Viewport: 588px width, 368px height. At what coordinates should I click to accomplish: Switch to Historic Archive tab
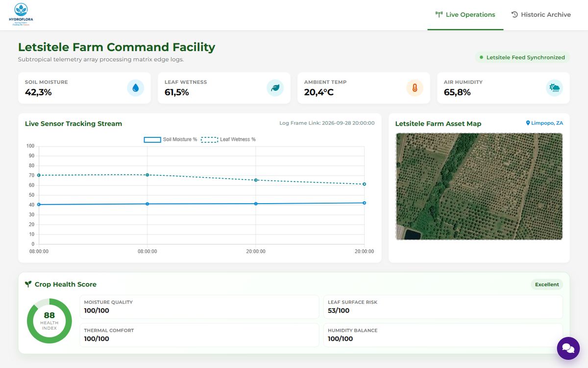click(541, 15)
